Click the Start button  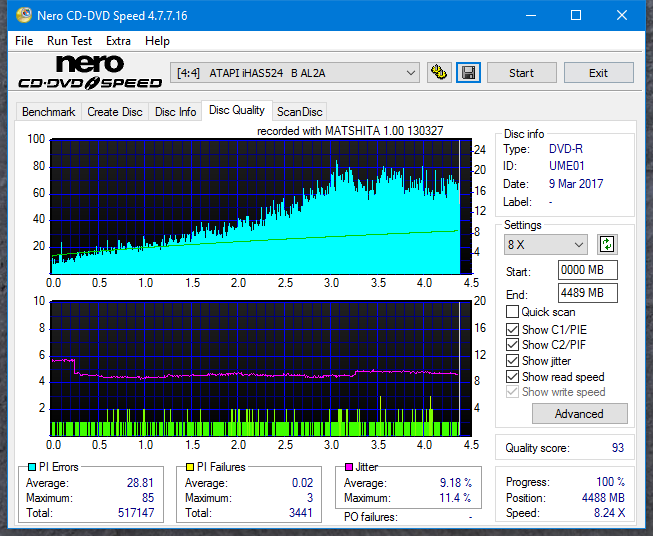521,73
